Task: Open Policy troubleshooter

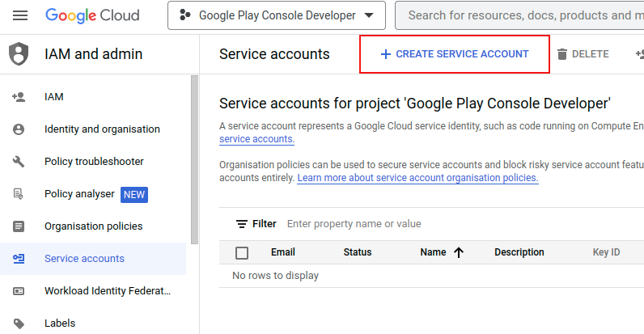Action: click(94, 162)
